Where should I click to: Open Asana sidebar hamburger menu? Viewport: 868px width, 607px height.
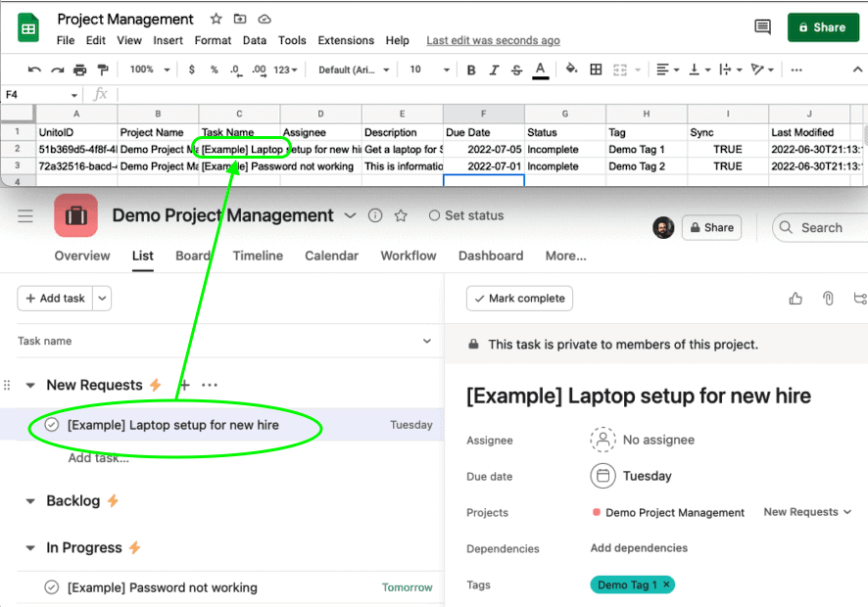tap(25, 215)
